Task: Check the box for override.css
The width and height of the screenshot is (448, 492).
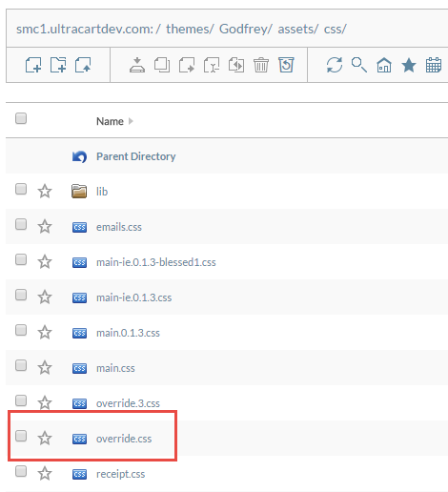Action: coord(21,436)
